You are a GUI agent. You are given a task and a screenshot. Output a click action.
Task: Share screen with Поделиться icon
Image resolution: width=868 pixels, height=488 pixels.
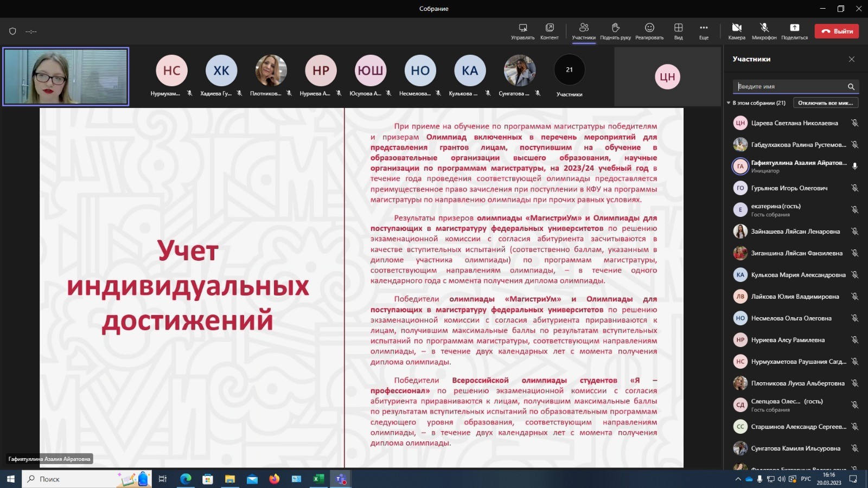pyautogui.click(x=794, y=31)
